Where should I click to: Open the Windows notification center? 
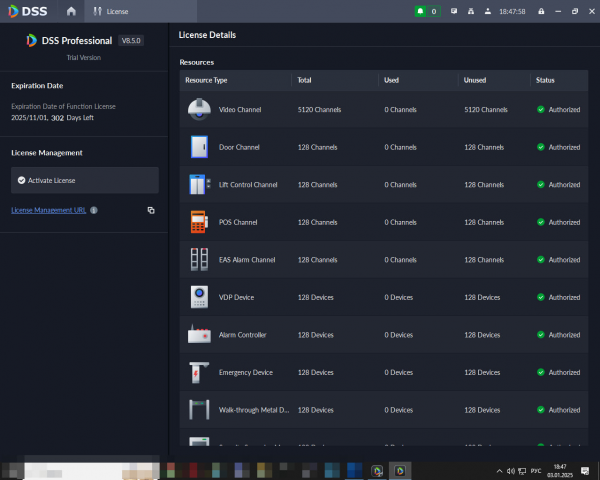click(585, 471)
